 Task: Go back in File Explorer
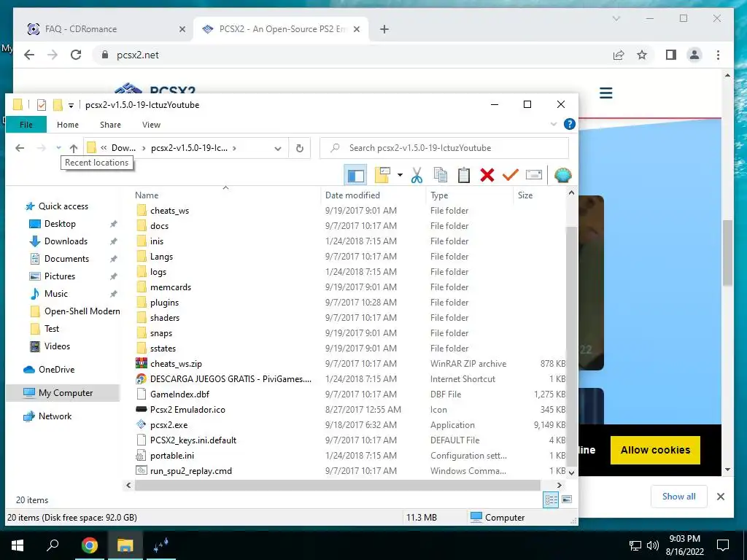click(20, 148)
